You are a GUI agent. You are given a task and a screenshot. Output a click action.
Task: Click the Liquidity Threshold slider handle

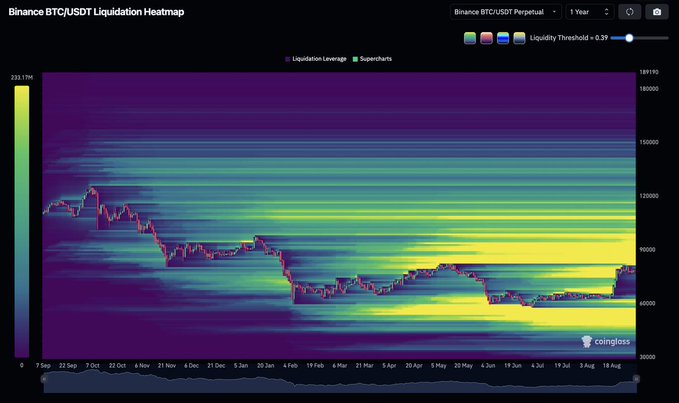point(629,38)
